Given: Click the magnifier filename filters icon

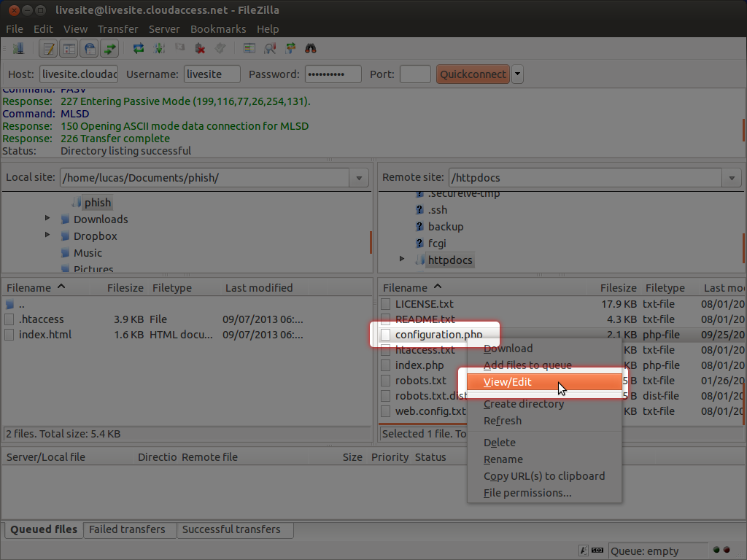Looking at the screenshot, I should click(x=270, y=49).
